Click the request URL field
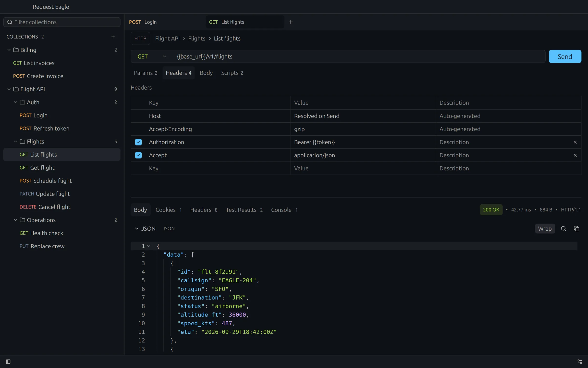588x368 pixels. [x=359, y=57]
